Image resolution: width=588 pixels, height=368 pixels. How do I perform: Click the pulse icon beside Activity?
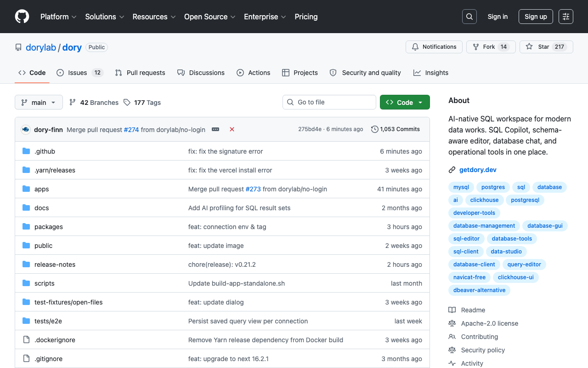point(452,363)
